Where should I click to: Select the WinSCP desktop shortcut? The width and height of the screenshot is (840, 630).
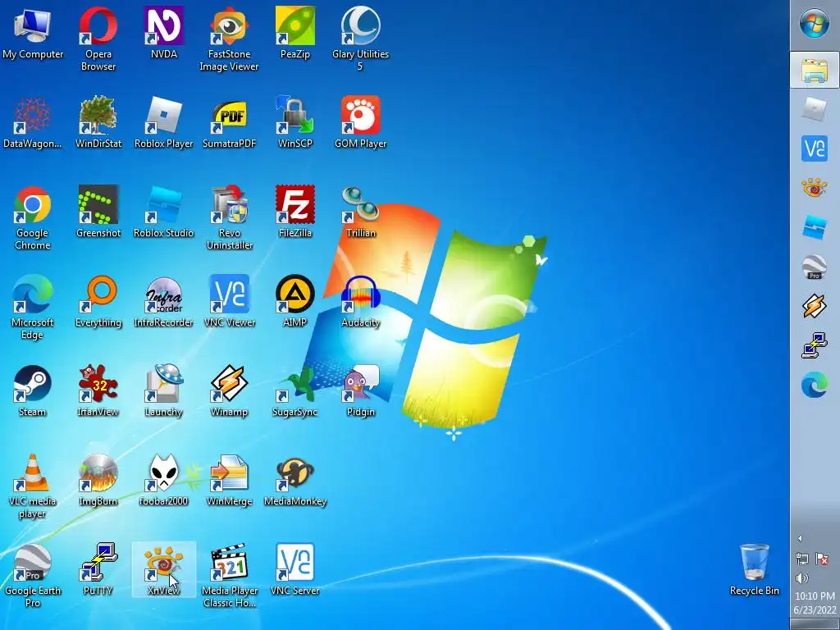(x=294, y=123)
